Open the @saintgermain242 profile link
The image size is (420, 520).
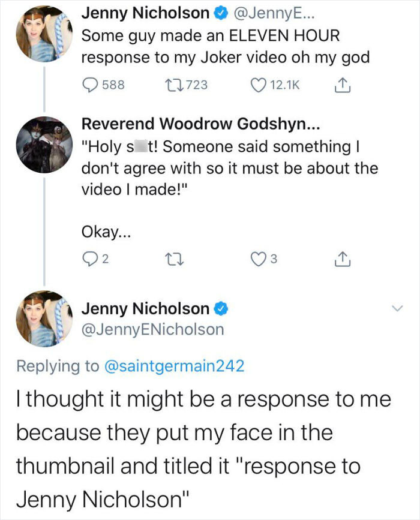[x=175, y=366]
